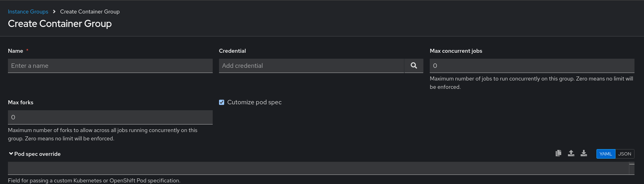Click the download pod spec icon
644x184 pixels.
tap(584, 153)
